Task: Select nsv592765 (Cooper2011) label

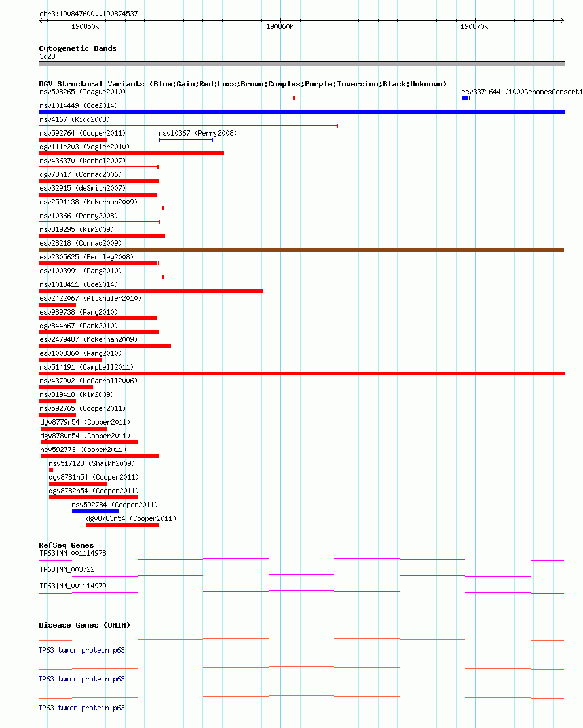Action: 83,409
